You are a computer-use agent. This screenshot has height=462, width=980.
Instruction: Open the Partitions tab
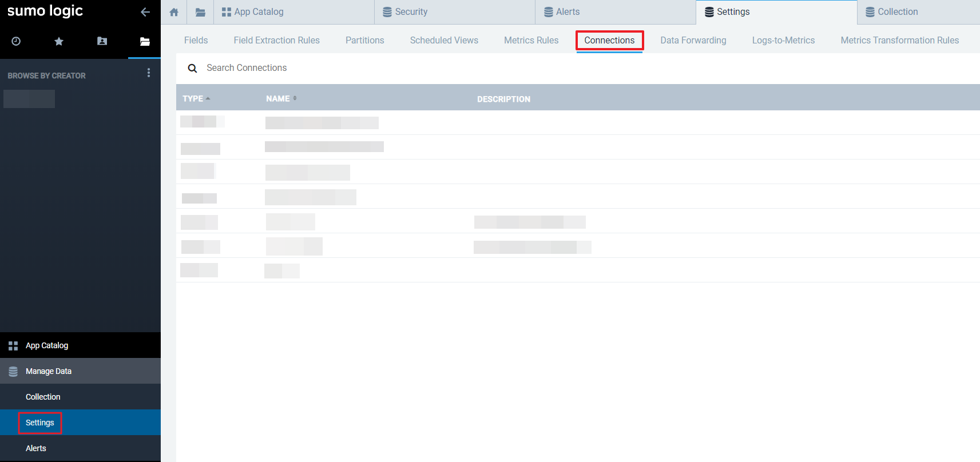[364, 41]
